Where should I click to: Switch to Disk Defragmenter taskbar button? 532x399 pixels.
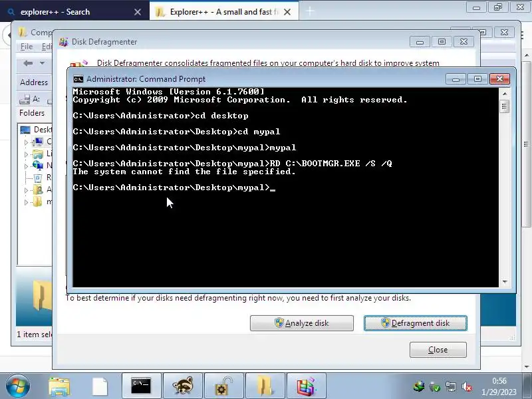point(307,386)
